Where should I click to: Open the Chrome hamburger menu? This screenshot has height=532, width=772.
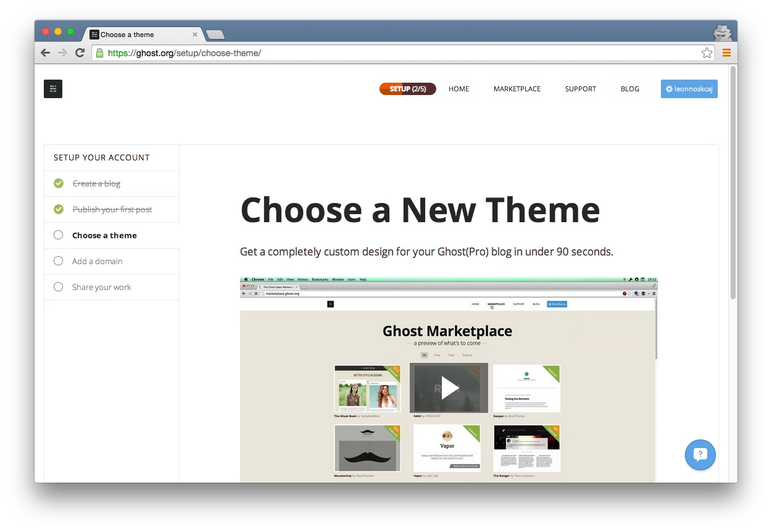click(x=726, y=53)
